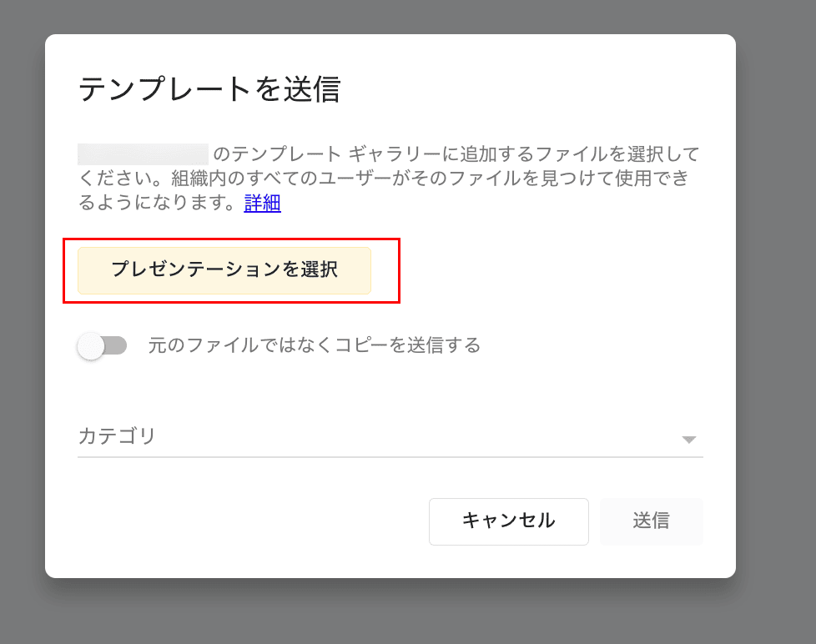Click the 元のファイルではなくコピーを送信する label
This screenshot has width=816, height=644.
click(315, 345)
